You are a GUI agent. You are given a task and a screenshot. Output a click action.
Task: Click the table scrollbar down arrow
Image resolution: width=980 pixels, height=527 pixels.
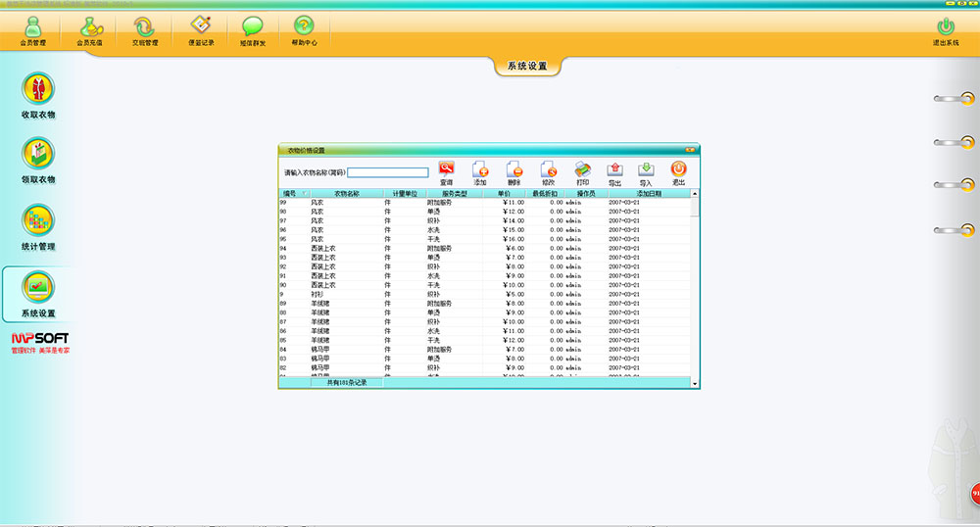coord(696,384)
